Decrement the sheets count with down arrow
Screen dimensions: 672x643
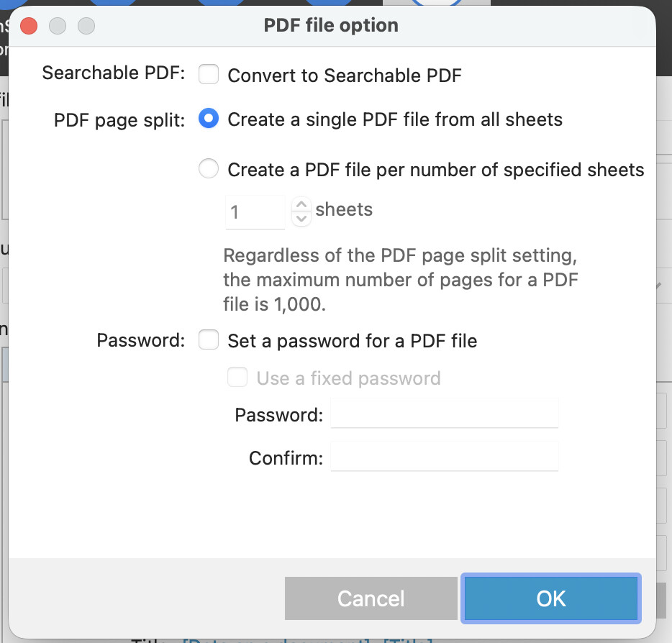(x=301, y=217)
